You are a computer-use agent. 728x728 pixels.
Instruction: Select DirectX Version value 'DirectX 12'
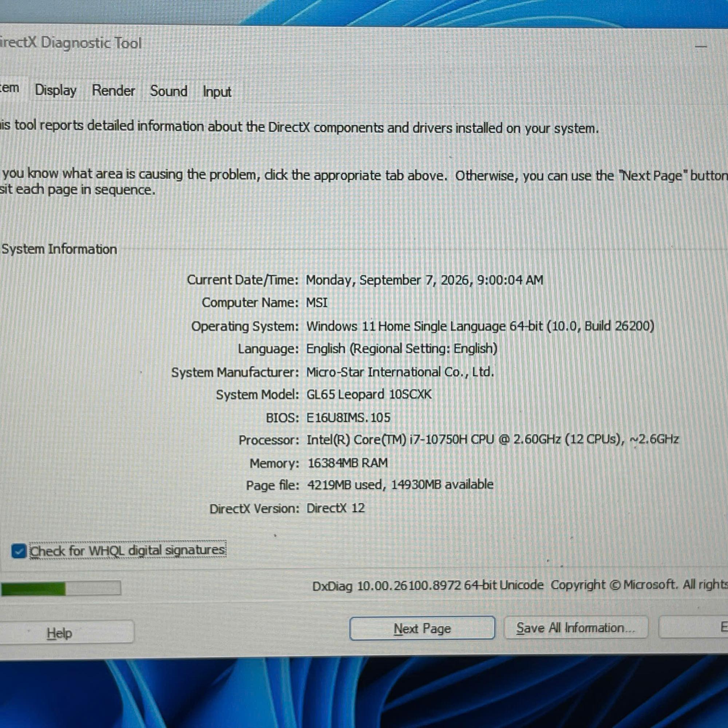(336, 508)
